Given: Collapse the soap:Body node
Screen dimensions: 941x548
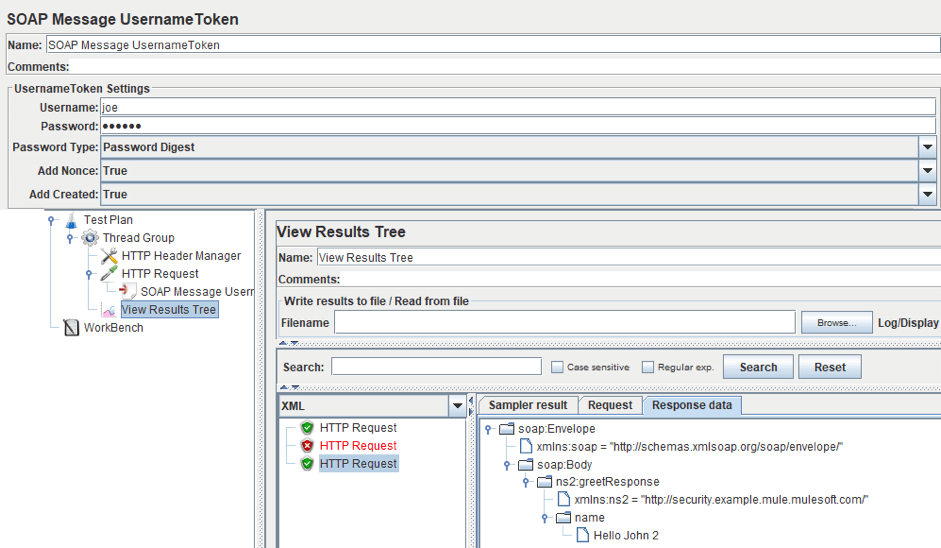Looking at the screenshot, I should click(x=507, y=465).
